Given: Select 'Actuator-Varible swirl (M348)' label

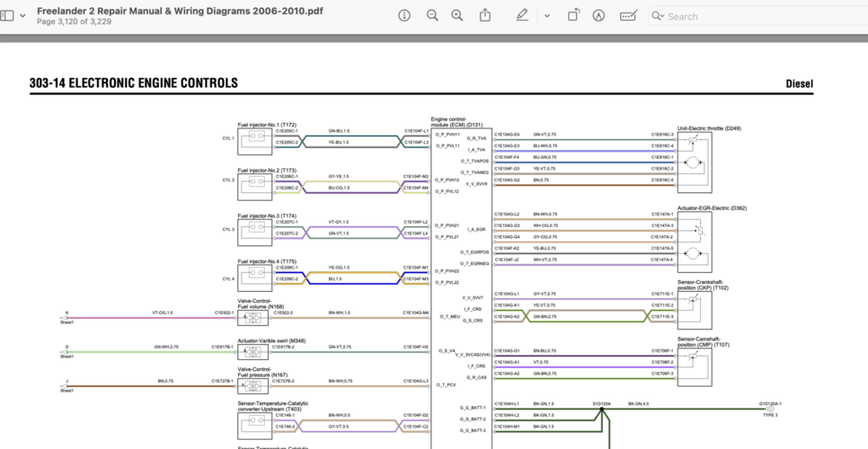Looking at the screenshot, I should coord(271,340).
